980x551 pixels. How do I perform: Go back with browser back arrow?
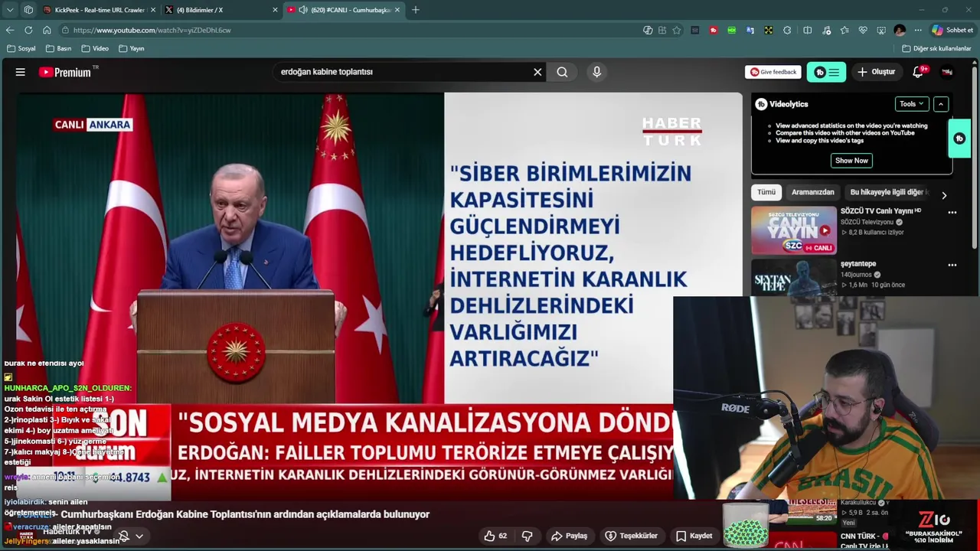[10, 30]
